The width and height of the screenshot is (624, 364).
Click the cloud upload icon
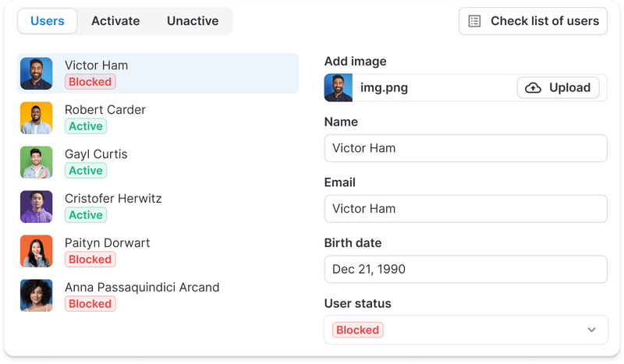click(533, 88)
